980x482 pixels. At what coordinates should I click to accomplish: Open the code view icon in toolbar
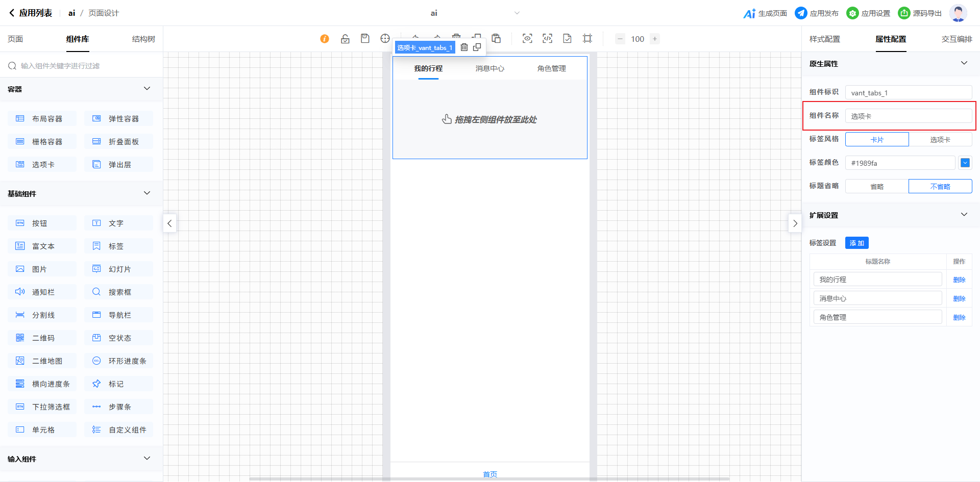click(x=547, y=39)
